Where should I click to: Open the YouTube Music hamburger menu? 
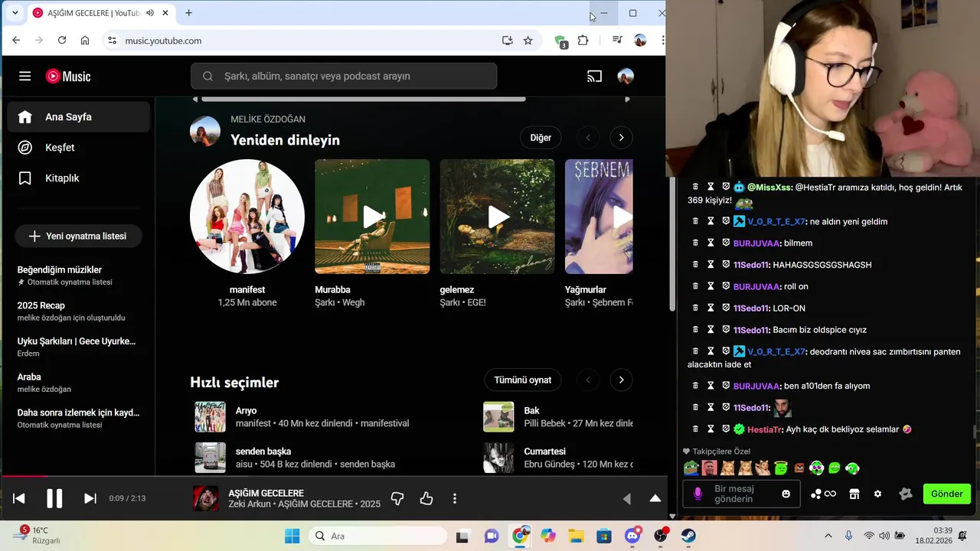coord(25,77)
